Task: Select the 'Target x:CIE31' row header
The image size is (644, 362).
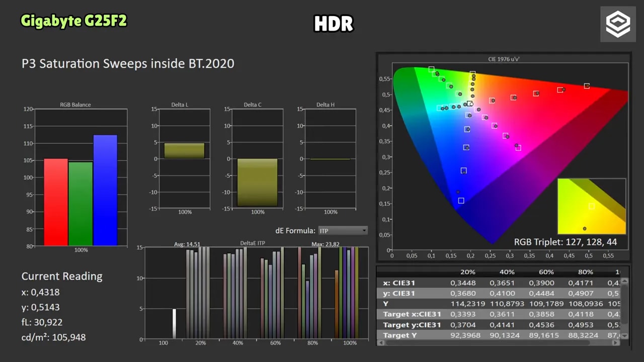Action: tap(412, 315)
